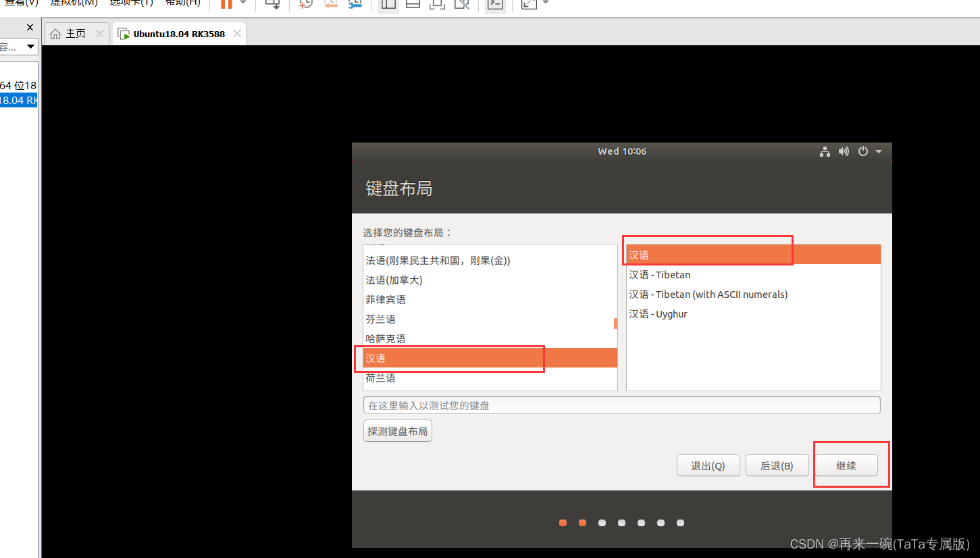
Task: Close the 主页 tab
Action: click(99, 34)
